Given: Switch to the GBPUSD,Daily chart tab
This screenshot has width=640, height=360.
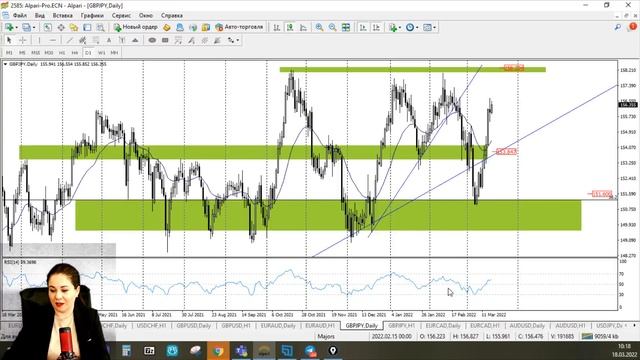Looking at the screenshot, I should click(x=193, y=326).
